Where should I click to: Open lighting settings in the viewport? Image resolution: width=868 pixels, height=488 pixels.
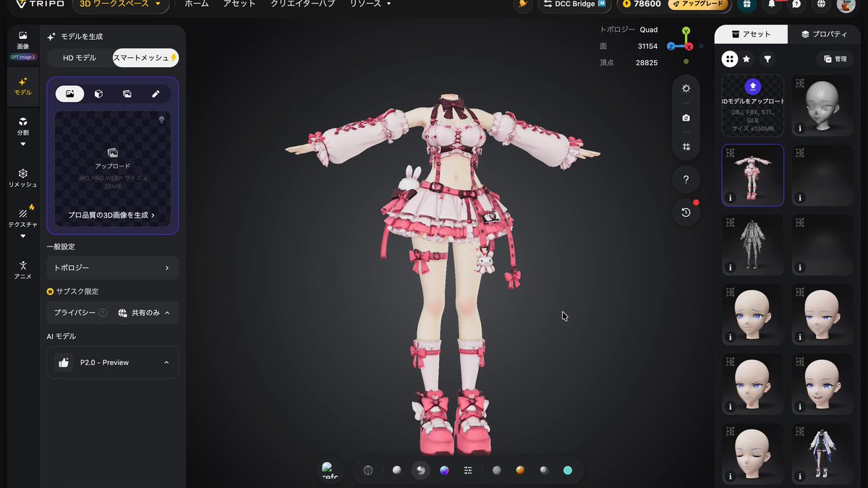[686, 88]
